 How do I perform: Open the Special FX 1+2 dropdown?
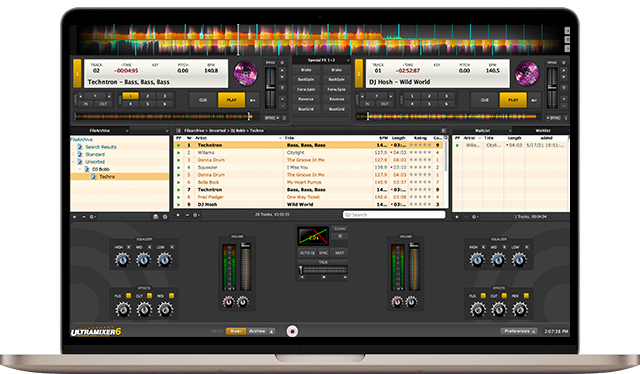click(x=322, y=60)
